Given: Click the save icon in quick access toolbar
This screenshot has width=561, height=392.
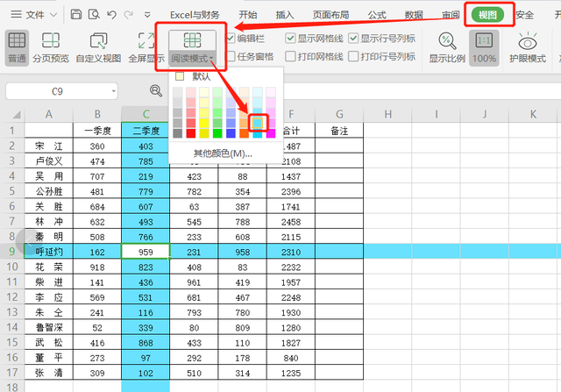Looking at the screenshot, I should coord(76,14).
